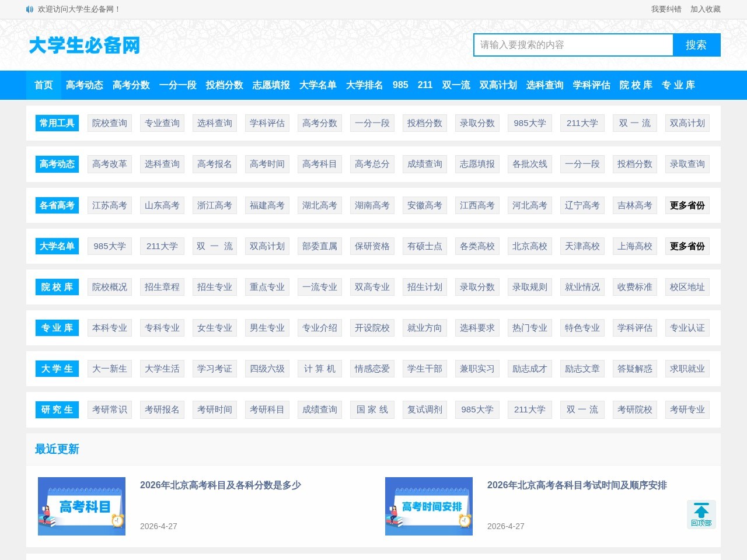The height and width of the screenshot is (560, 747).
Task: Click the speaker icon beside welcome message
Action: [x=30, y=9]
